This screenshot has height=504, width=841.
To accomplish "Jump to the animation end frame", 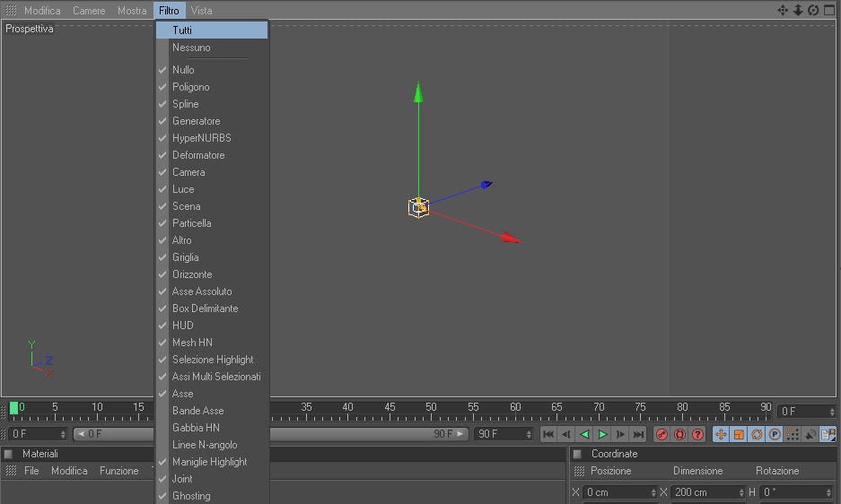I will pyautogui.click(x=638, y=434).
